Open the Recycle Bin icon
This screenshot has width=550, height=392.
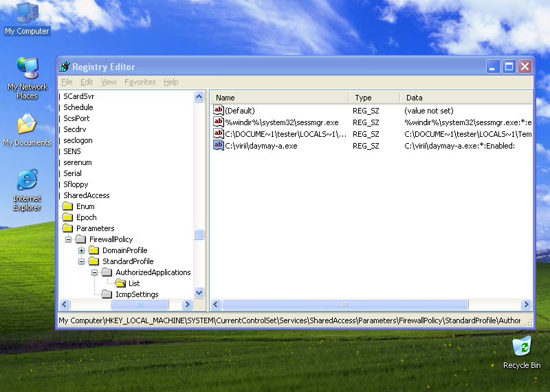522,353
